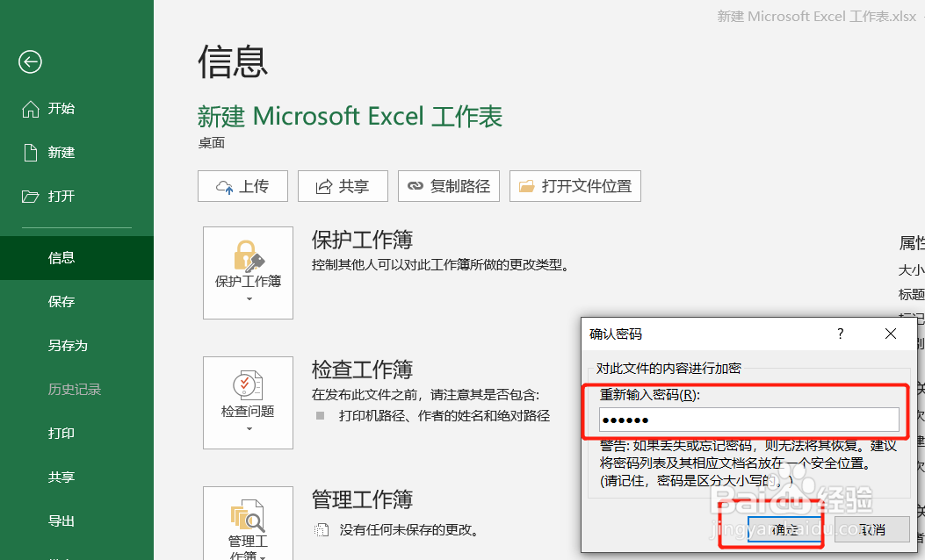
Task: Open the 管理工作簿 dropdown button
Action: (x=248, y=523)
